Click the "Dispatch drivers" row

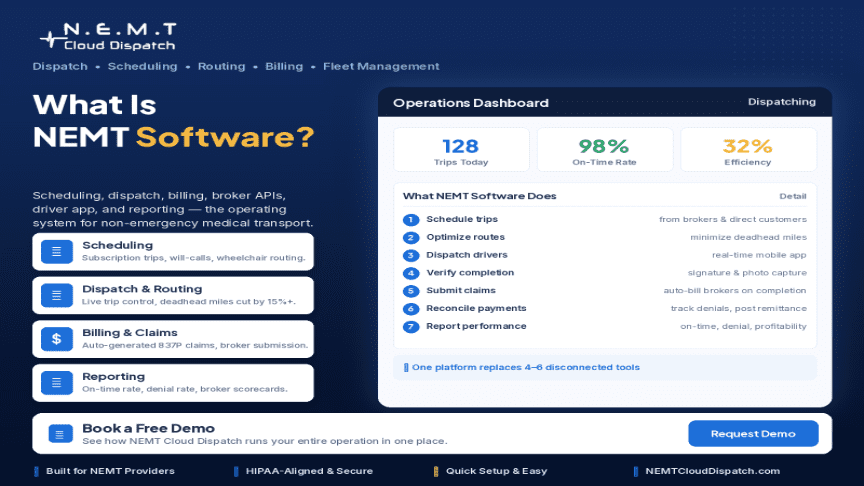coord(604,255)
